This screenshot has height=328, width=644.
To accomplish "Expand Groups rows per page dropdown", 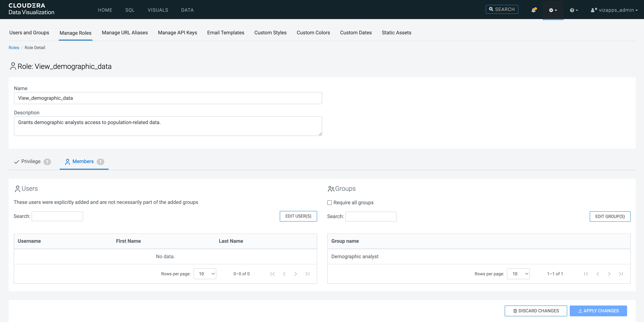I will coord(518,274).
